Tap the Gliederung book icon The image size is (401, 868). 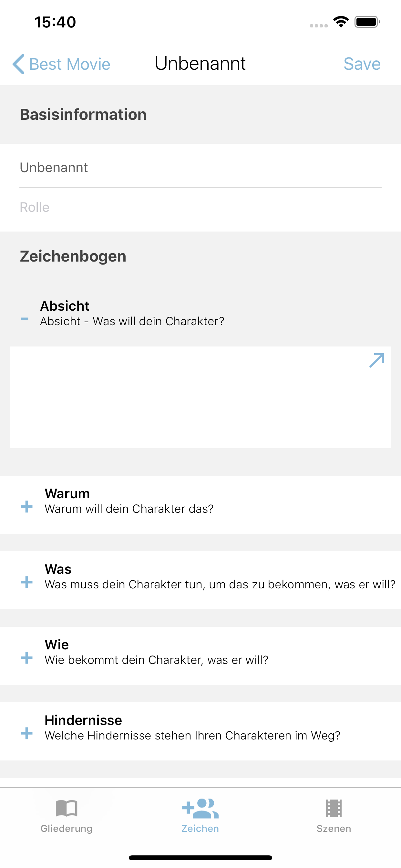[67, 808]
